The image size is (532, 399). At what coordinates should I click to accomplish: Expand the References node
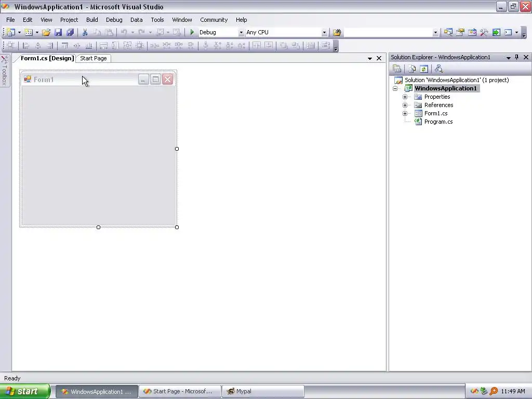coord(405,105)
